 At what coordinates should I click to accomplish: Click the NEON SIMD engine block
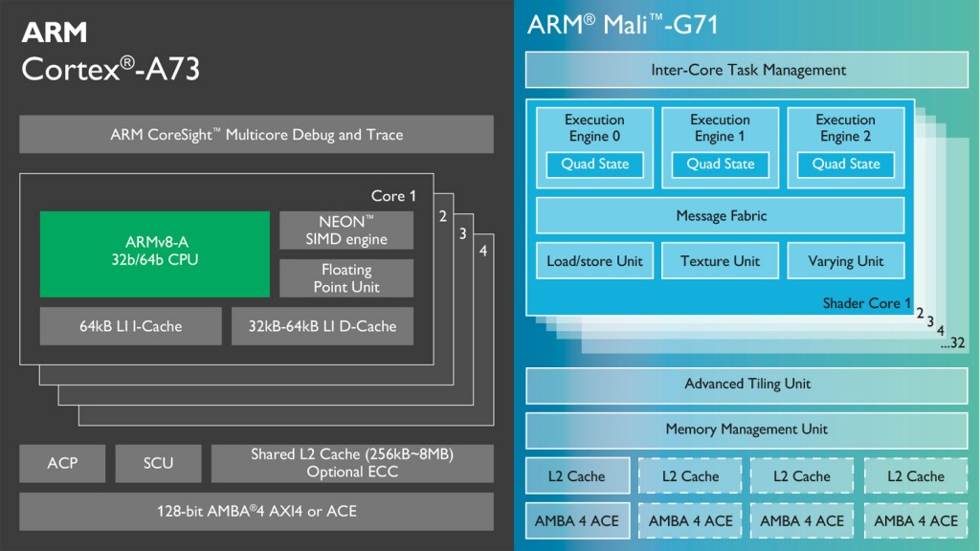click(x=345, y=230)
